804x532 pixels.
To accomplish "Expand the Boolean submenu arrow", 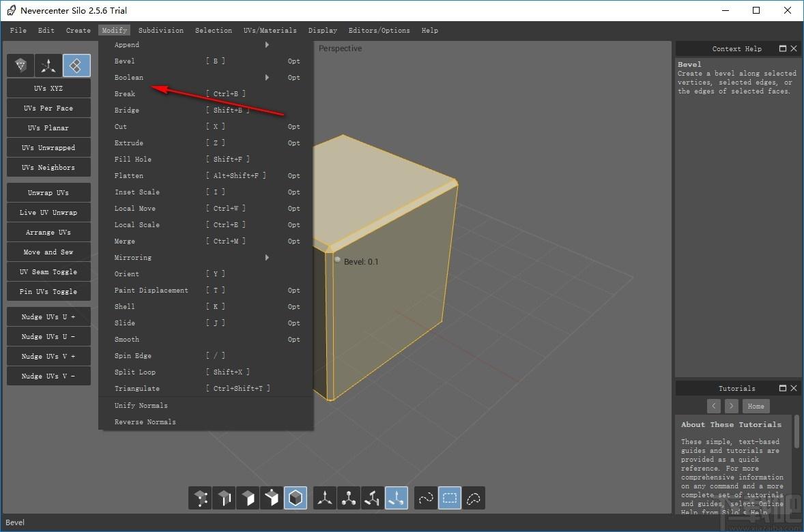I will click(267, 77).
